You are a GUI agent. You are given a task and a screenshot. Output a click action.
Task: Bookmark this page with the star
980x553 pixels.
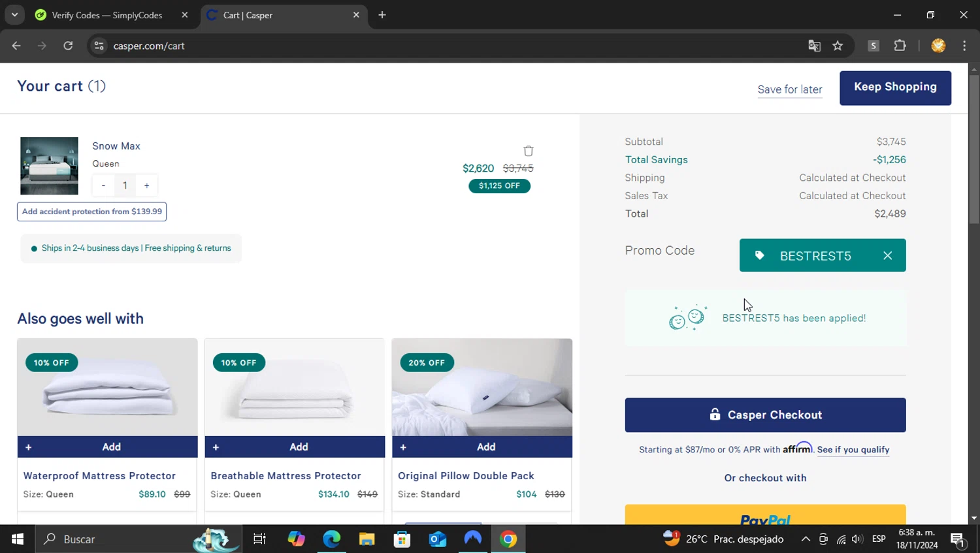(x=838, y=46)
